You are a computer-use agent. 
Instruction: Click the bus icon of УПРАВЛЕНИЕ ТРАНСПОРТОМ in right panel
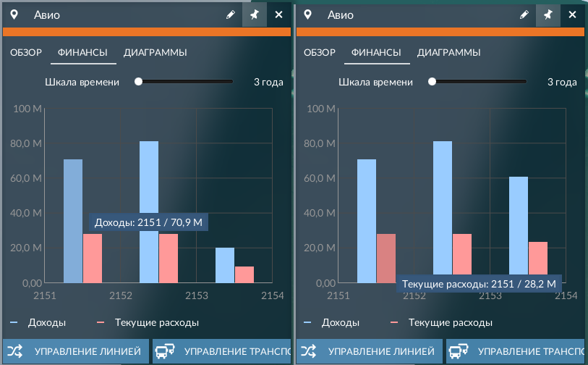click(x=459, y=351)
